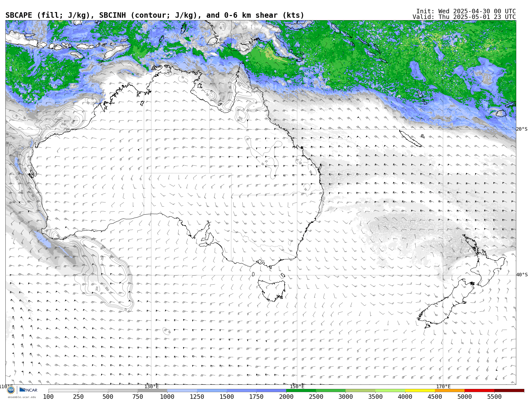Click the 150°E longitude label
The width and height of the screenshot is (532, 400).
tap(297, 386)
